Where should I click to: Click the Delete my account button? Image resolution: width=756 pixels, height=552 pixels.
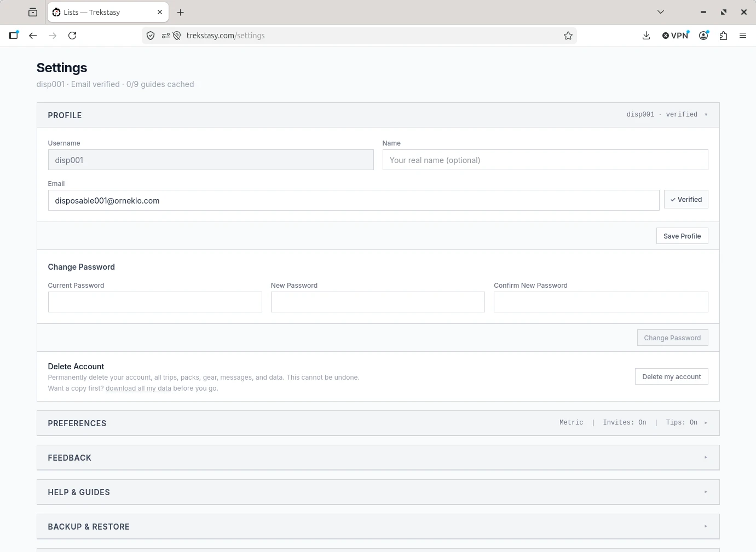click(672, 376)
